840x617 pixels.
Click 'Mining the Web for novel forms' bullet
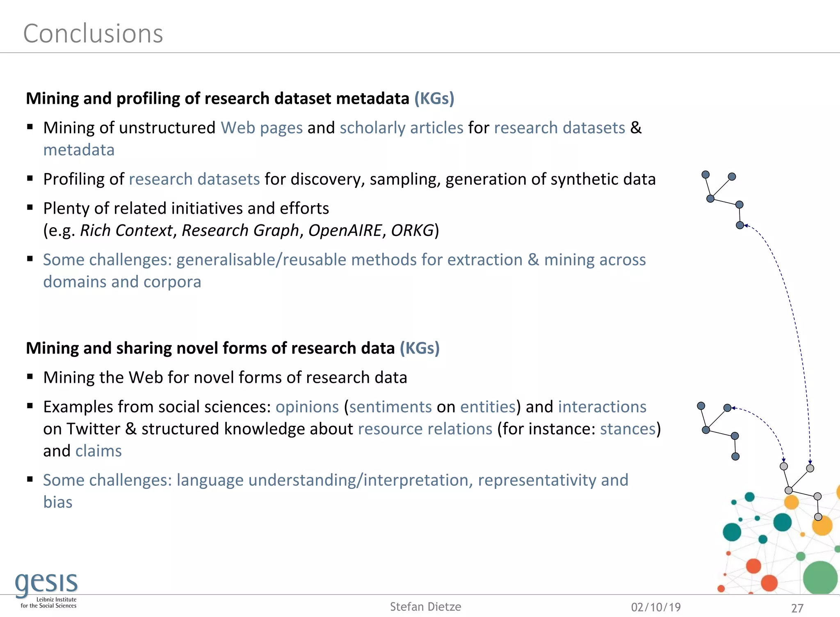(x=225, y=377)
